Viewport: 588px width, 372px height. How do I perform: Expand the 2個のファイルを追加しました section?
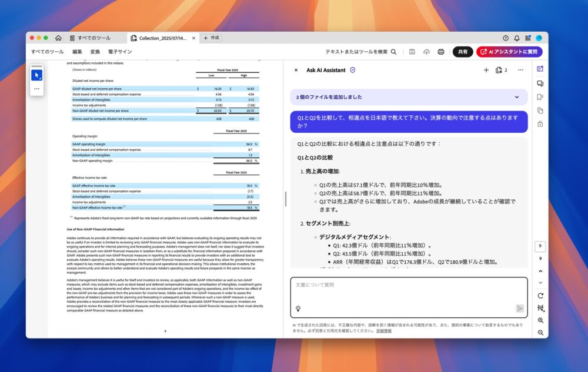click(409, 97)
